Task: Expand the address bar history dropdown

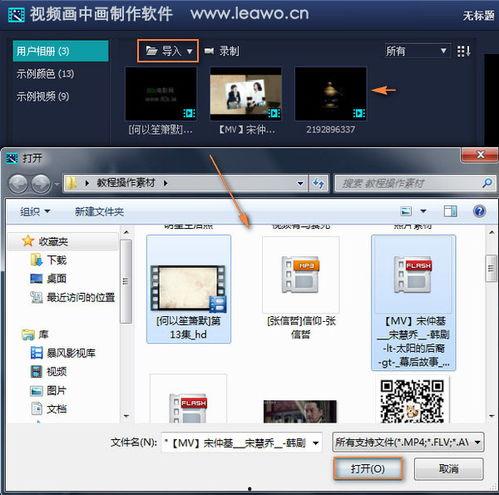Action: (300, 183)
